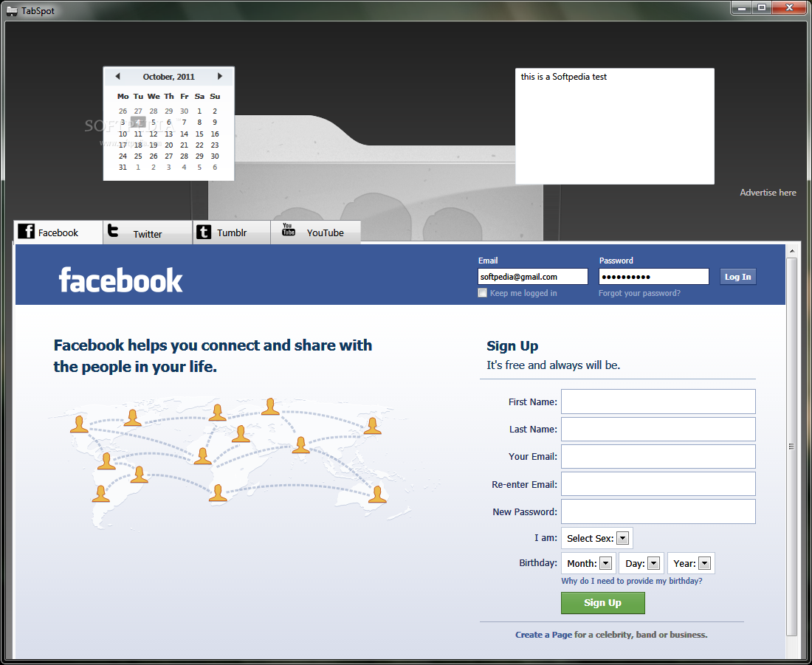812x665 pixels.
Task: Click the login Email field
Action: tap(533, 277)
